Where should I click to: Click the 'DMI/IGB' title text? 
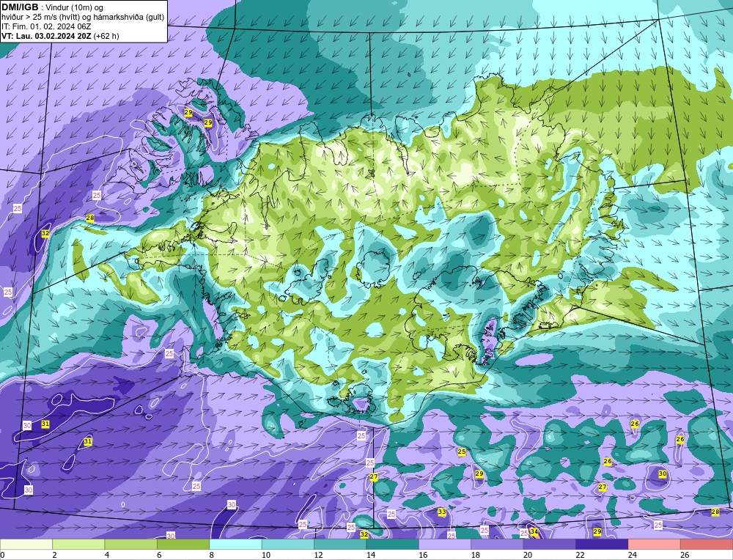click(x=20, y=7)
